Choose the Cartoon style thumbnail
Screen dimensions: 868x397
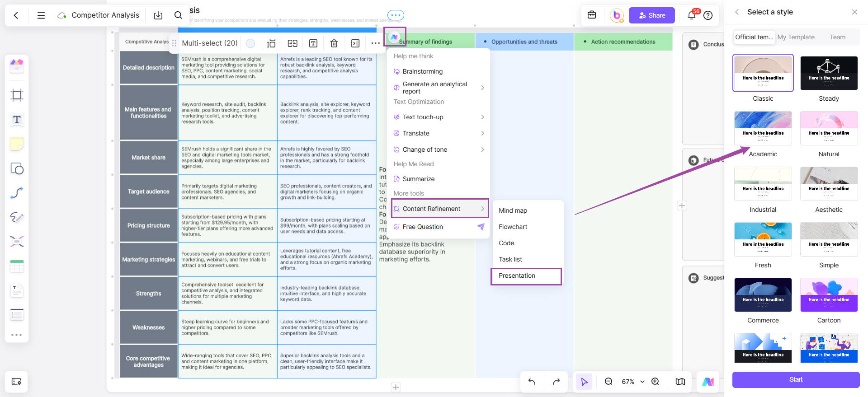tap(829, 295)
